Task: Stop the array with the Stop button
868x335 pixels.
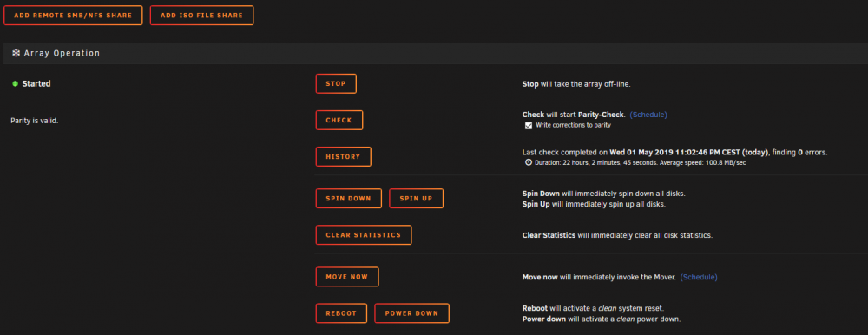Action: point(336,83)
